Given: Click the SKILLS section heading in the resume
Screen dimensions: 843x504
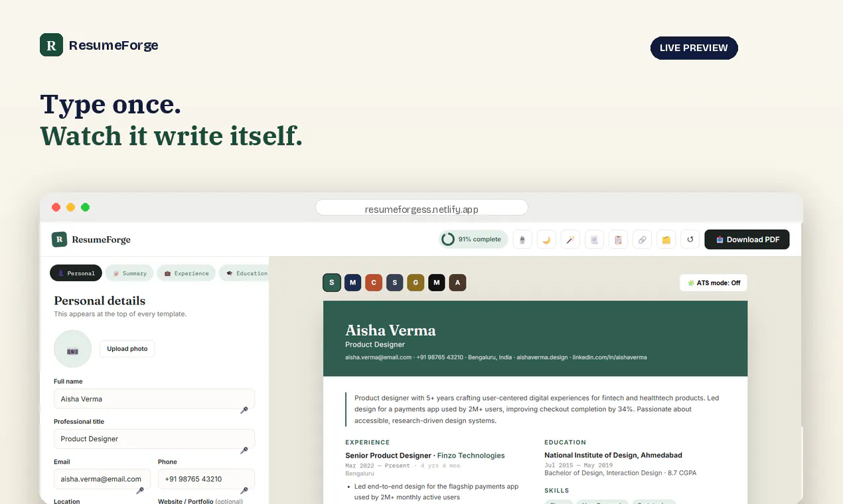Looking at the screenshot, I should (557, 491).
